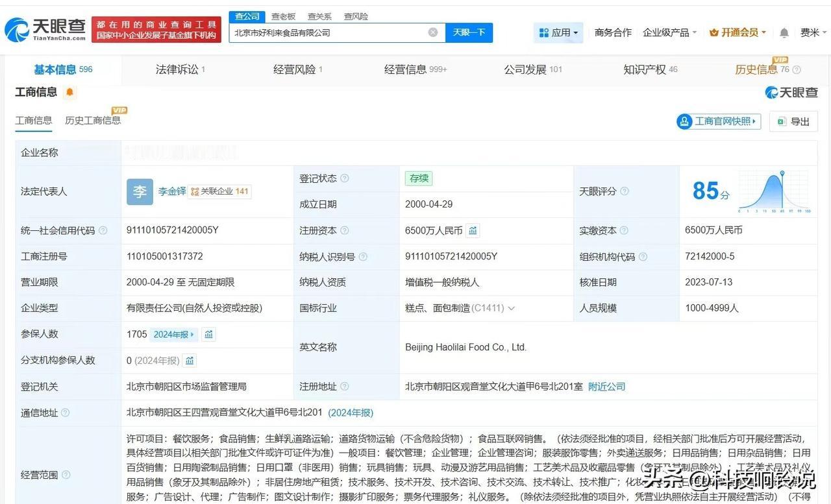
Task: Click the help icon beside 组织机构代码
Action: pos(643,256)
